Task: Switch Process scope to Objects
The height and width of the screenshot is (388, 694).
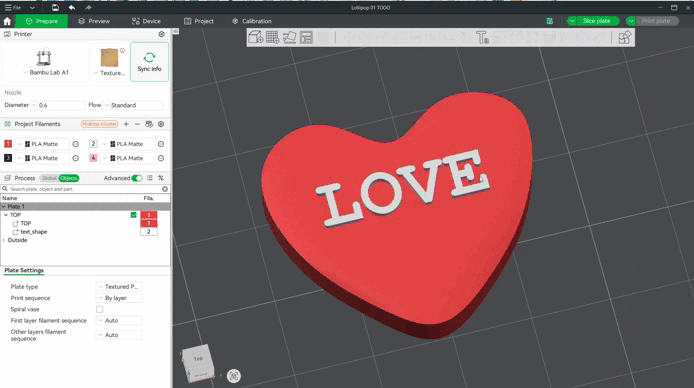Action: 69,178
